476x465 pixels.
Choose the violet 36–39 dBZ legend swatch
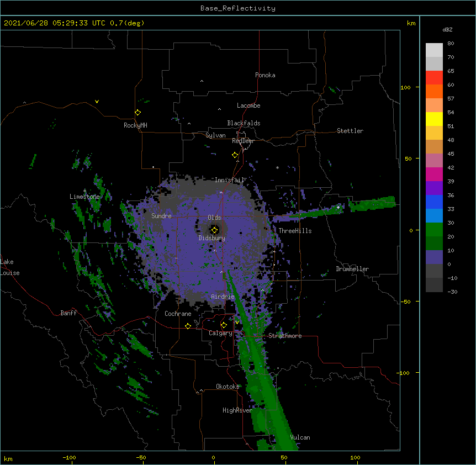(434, 188)
